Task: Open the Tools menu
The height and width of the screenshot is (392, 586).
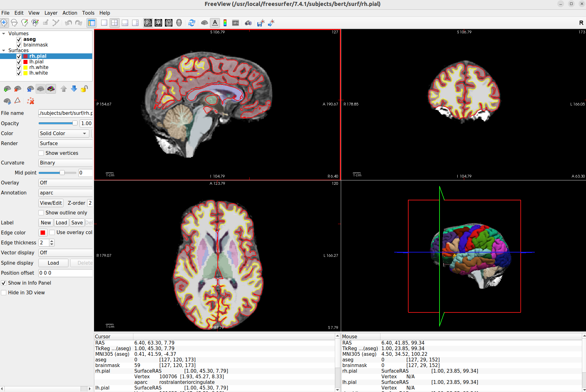Action: [88, 13]
